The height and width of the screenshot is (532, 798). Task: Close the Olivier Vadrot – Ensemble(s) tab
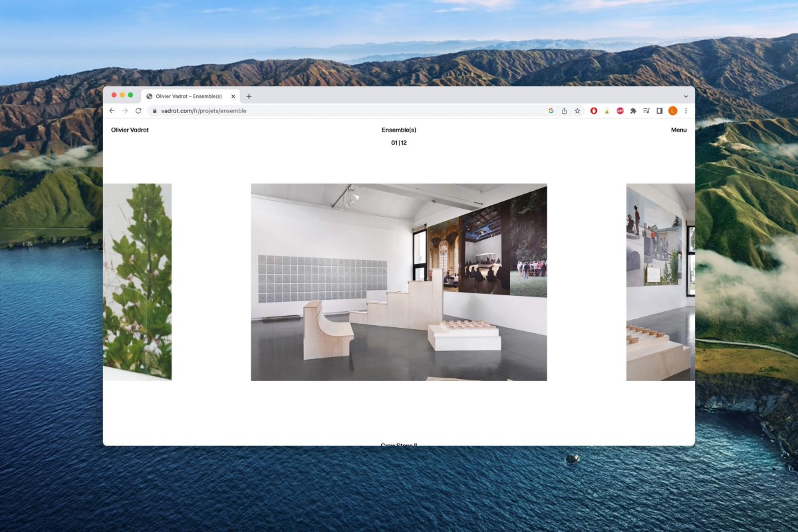click(233, 96)
